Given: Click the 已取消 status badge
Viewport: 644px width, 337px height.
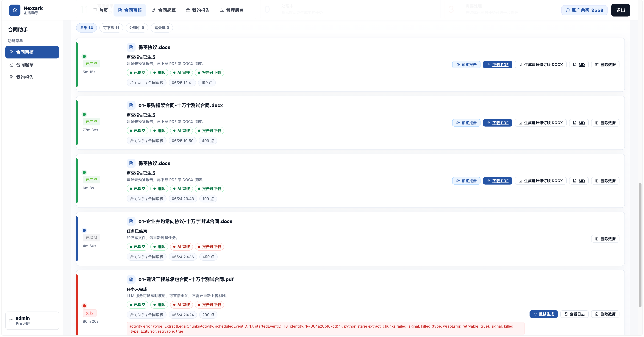Looking at the screenshot, I should [92, 238].
